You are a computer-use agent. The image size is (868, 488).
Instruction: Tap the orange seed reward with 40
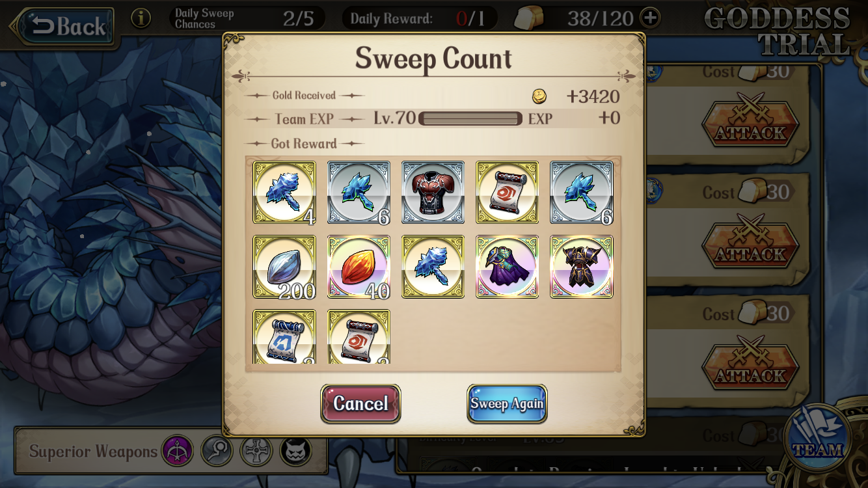[359, 267]
